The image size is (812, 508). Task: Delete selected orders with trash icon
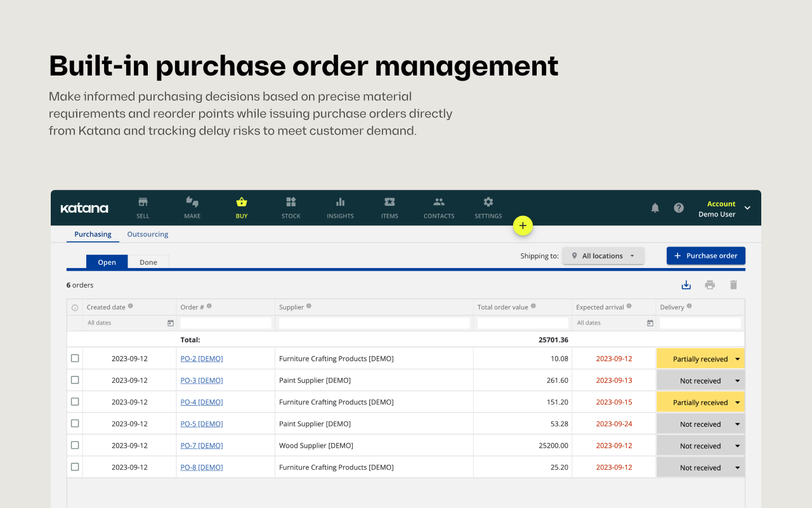733,285
